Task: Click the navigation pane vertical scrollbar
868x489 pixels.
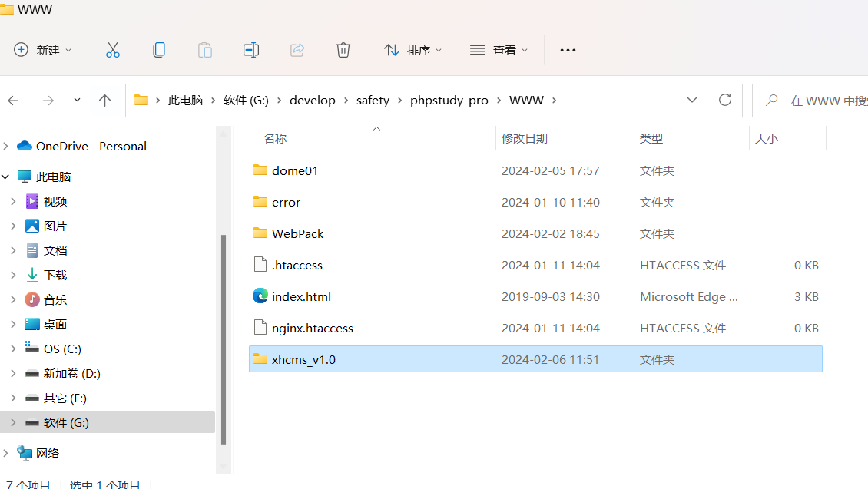Action: (224, 339)
